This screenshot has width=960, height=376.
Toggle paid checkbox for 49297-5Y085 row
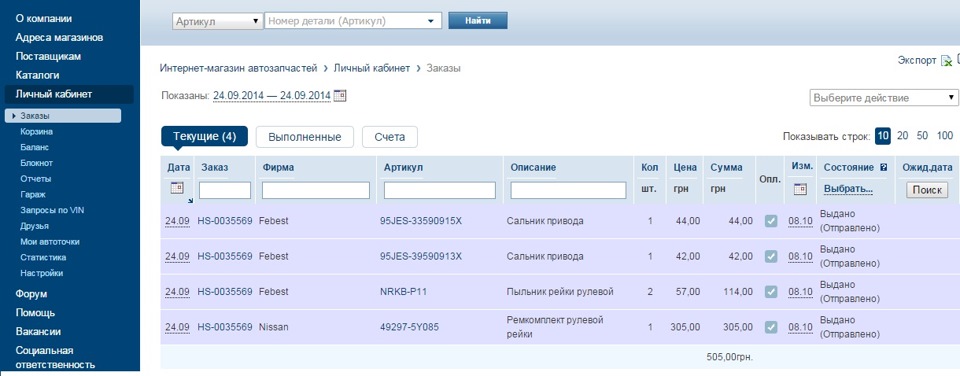point(771,327)
